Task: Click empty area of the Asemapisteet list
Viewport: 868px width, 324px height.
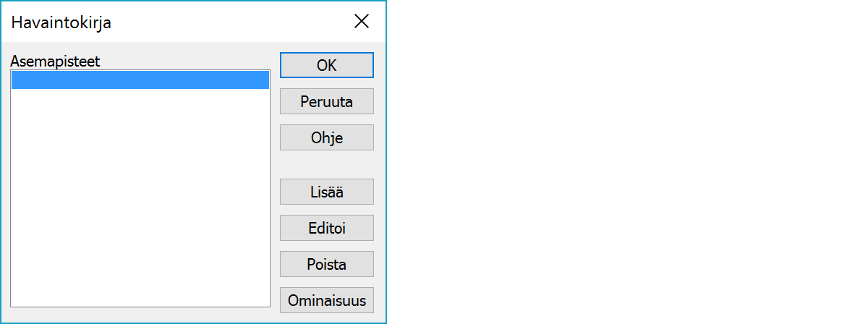Action: point(140,202)
